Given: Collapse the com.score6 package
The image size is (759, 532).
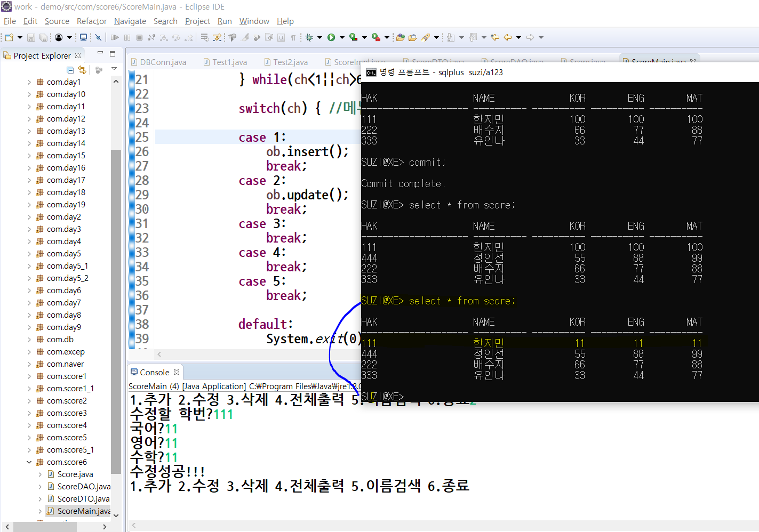Looking at the screenshot, I should 29,462.
